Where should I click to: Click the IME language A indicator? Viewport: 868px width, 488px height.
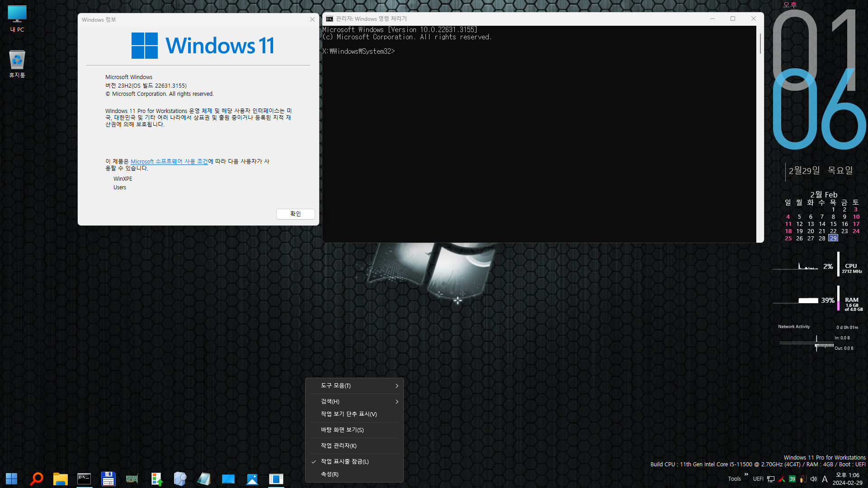825,479
